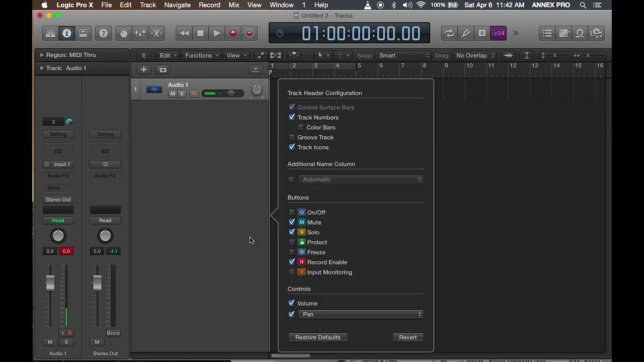This screenshot has width=644, height=362.
Task: Toggle the Track Icons checkbox
Action: coord(292,147)
